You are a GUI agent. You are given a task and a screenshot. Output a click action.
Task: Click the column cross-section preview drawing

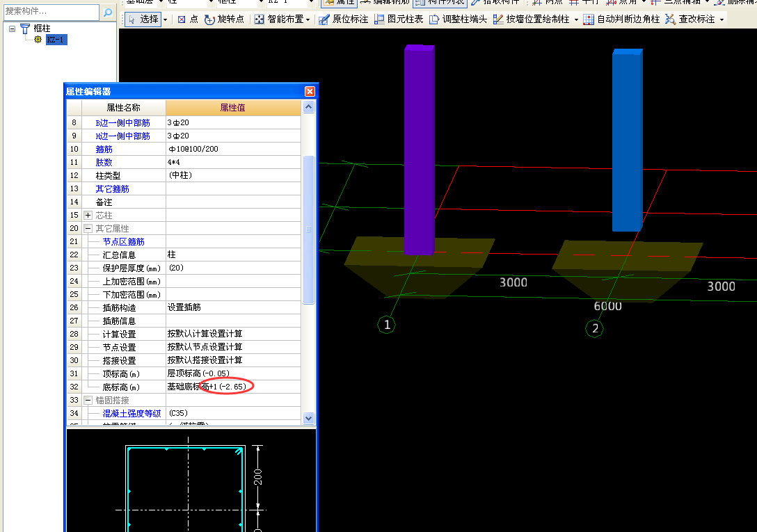click(191, 481)
